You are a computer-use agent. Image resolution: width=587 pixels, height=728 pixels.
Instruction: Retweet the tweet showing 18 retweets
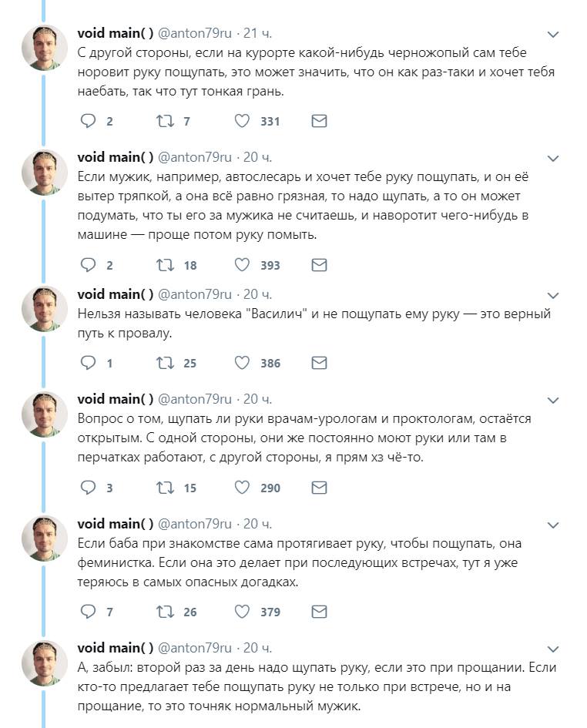pos(165,265)
